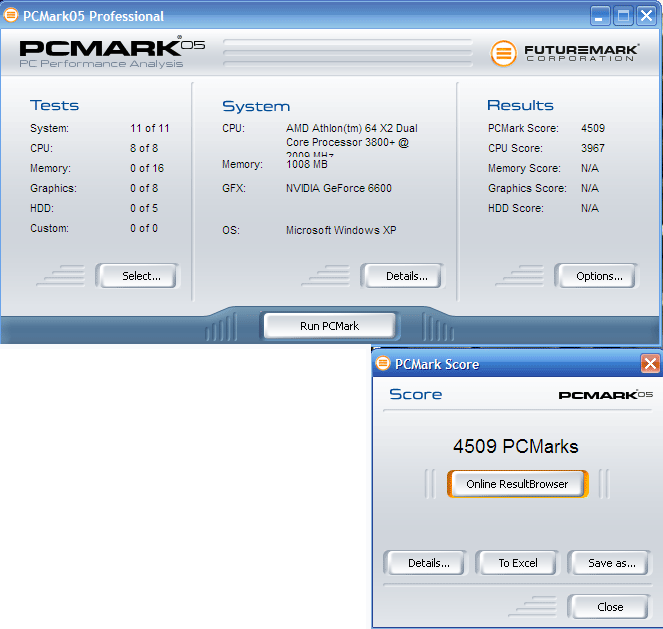663x629 pixels.
Task: Click the AMD Athlon(tm) 64 X2 CPU text
Action: pyautogui.click(x=352, y=139)
